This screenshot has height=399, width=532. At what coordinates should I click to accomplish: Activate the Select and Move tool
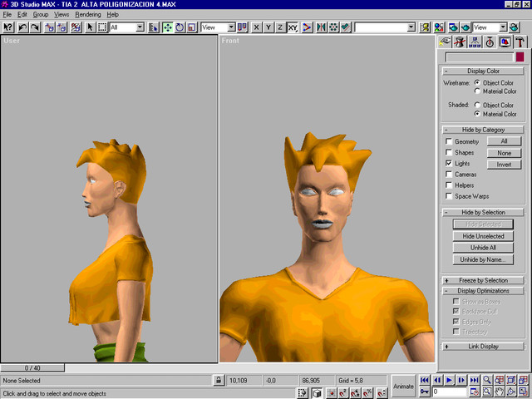[x=168, y=27]
